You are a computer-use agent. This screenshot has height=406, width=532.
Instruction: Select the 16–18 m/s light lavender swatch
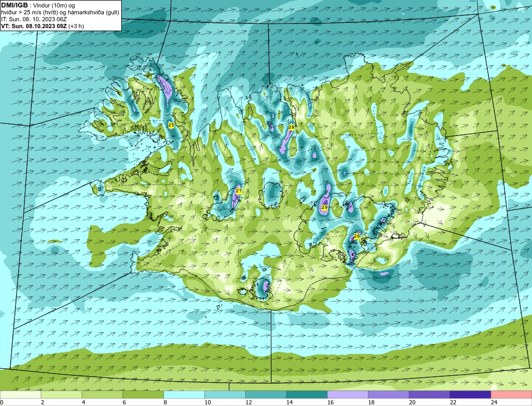348,395
